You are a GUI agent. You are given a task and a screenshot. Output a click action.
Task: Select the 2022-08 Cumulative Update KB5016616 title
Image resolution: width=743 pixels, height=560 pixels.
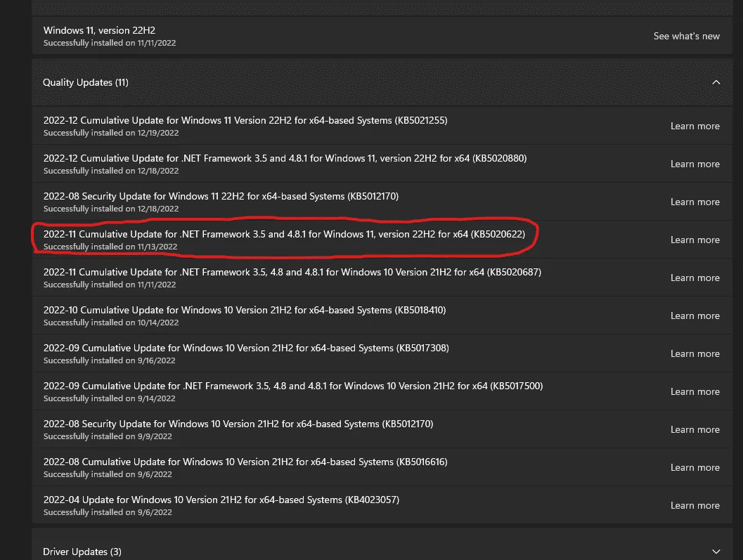245,462
